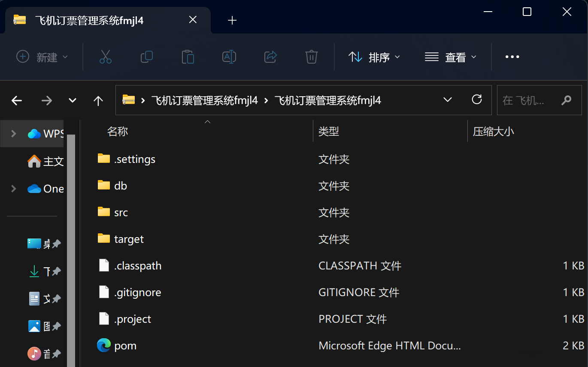Click the 2 KB size cell
The image size is (588, 367).
[573, 346]
